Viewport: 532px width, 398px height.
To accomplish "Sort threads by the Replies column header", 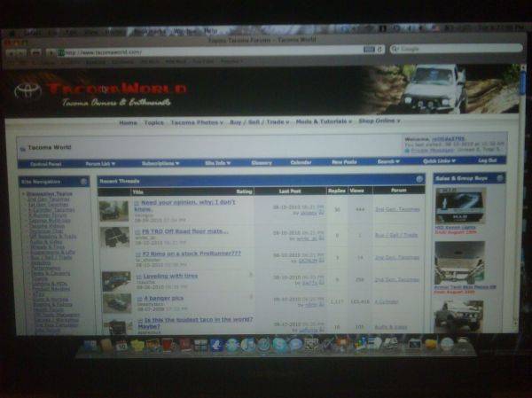I will point(337,191).
